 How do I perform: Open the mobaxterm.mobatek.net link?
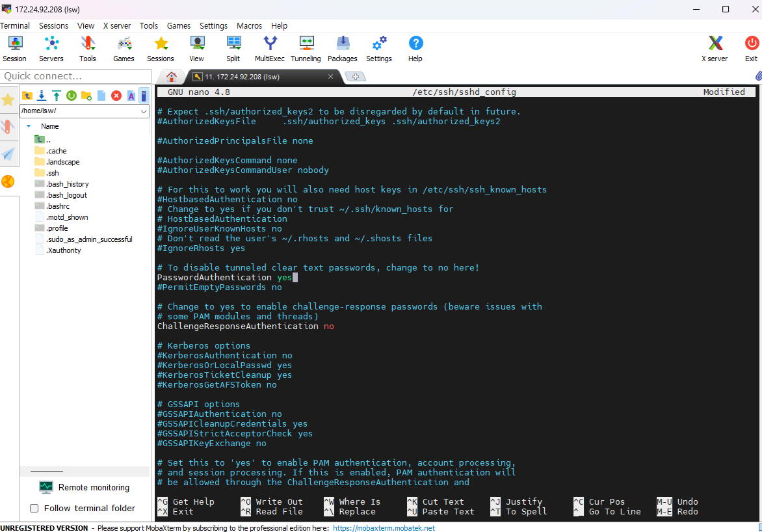click(384, 528)
